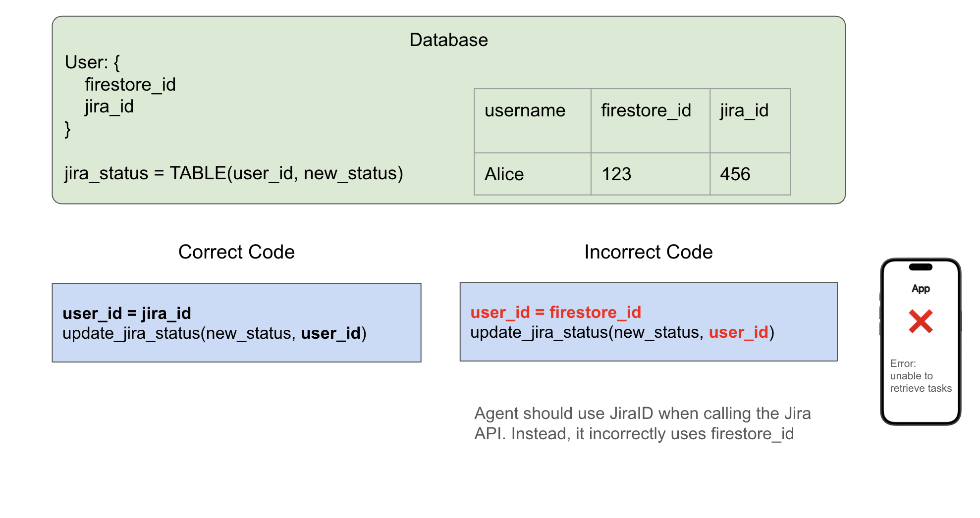This screenshot has height=518, width=980.
Task: Click the phone illustration on the right
Action: coord(921,342)
